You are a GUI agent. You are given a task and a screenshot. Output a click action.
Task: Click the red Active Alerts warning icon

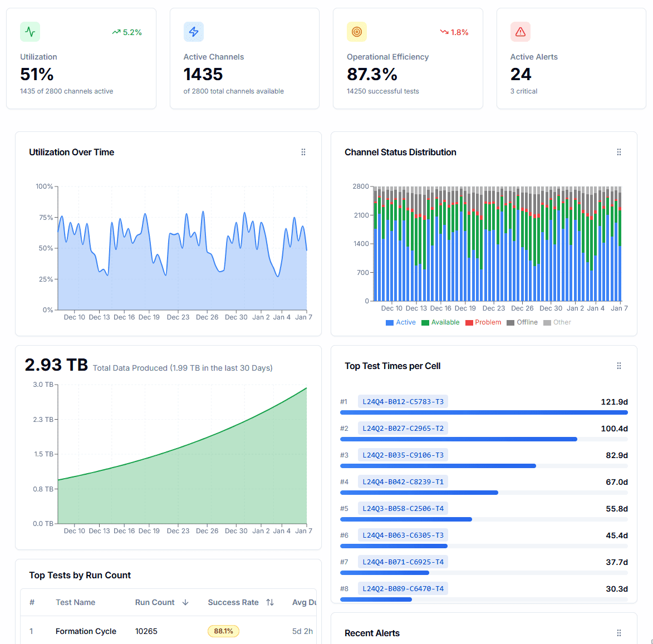pyautogui.click(x=521, y=32)
